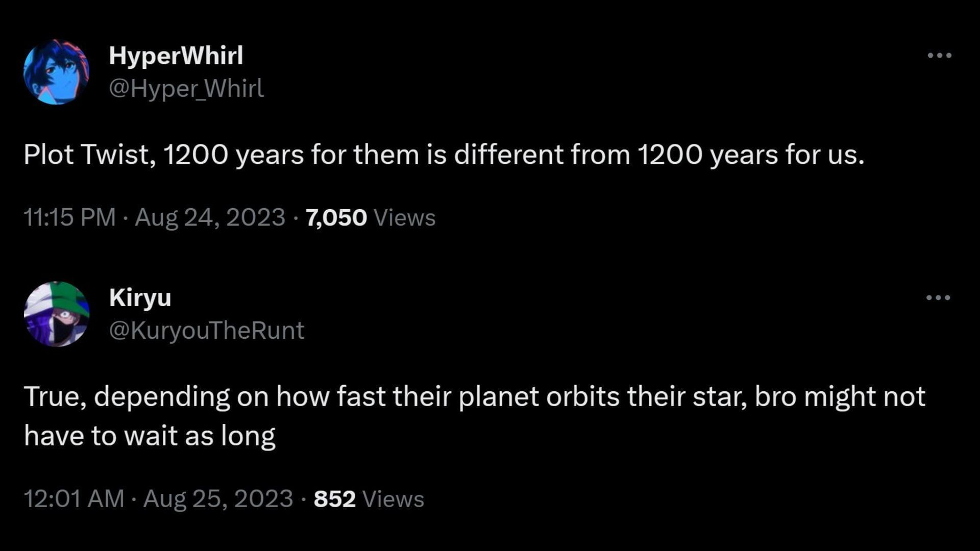The height and width of the screenshot is (551, 980).
Task: Click the reply line "have to wait as long"
Action: (150, 436)
